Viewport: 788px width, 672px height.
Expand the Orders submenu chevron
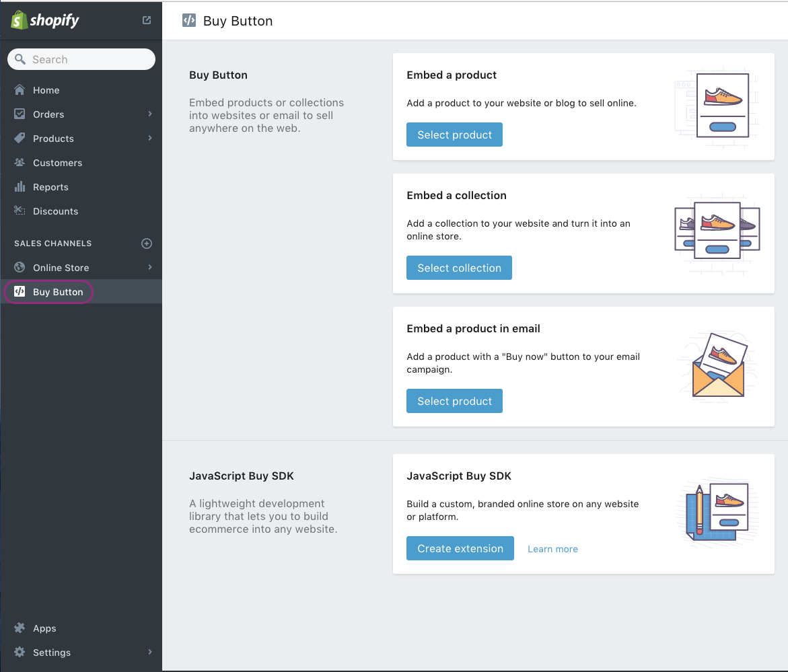tap(150, 114)
